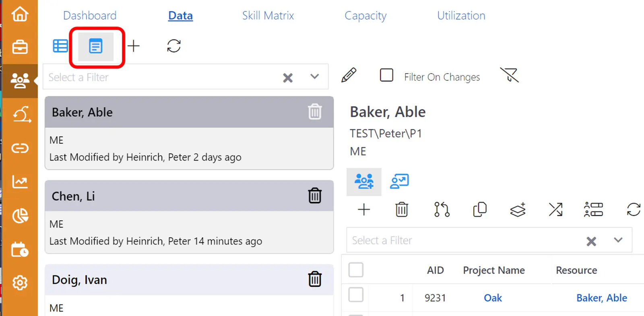Screen dimensions: 644x316
Task: Open the Oak project link
Action: point(493,298)
